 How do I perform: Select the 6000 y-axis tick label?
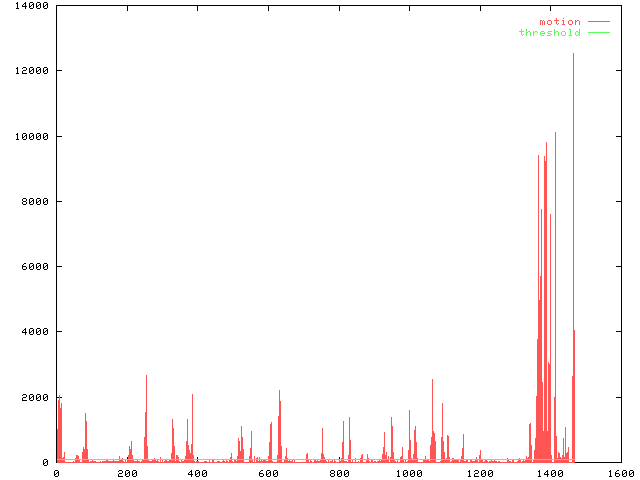click(36, 267)
